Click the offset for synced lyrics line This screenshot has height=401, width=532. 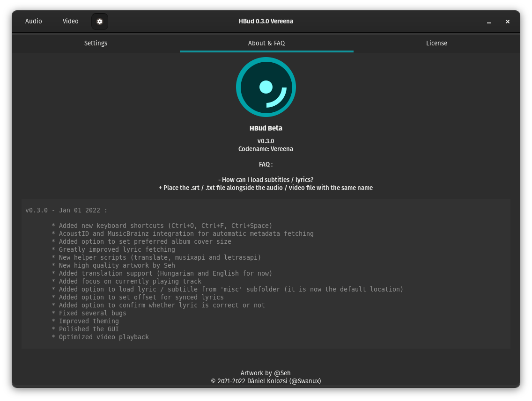tap(138, 297)
